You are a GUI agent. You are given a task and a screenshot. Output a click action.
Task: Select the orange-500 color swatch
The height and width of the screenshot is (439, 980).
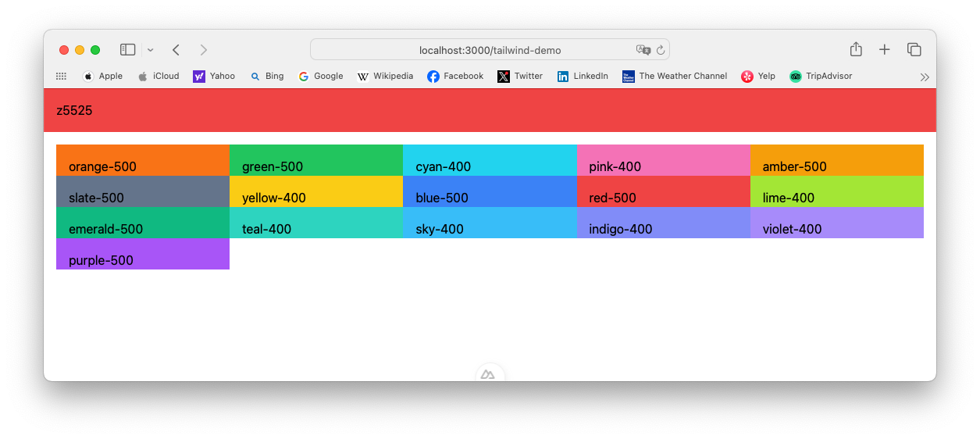(x=143, y=160)
